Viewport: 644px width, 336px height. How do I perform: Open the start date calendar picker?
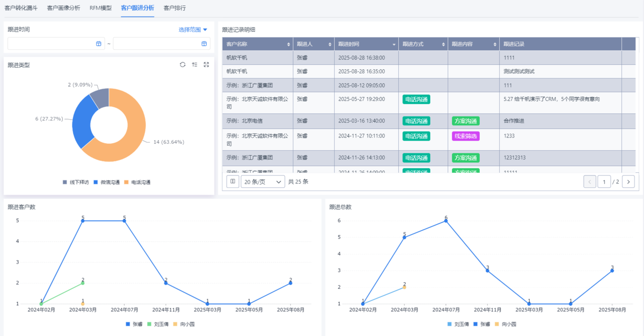[x=98, y=43]
